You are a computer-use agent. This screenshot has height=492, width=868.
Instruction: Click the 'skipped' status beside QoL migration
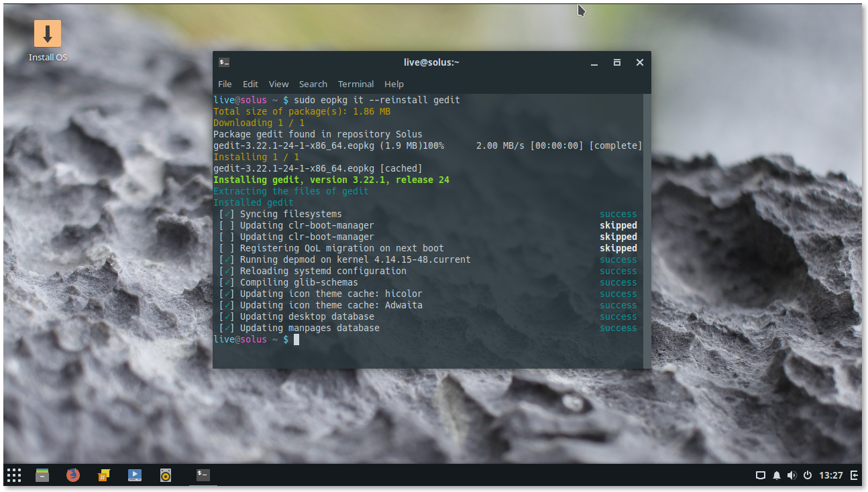pos(618,248)
